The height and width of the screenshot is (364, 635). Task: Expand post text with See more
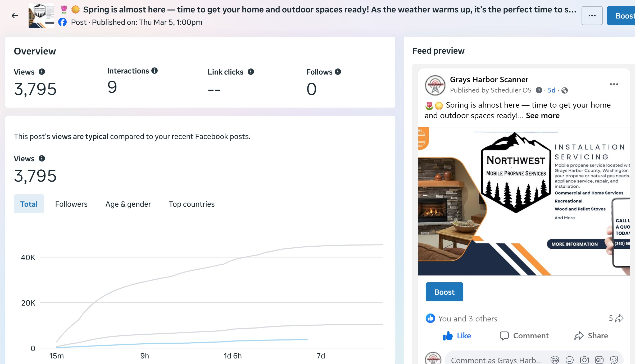pos(542,116)
